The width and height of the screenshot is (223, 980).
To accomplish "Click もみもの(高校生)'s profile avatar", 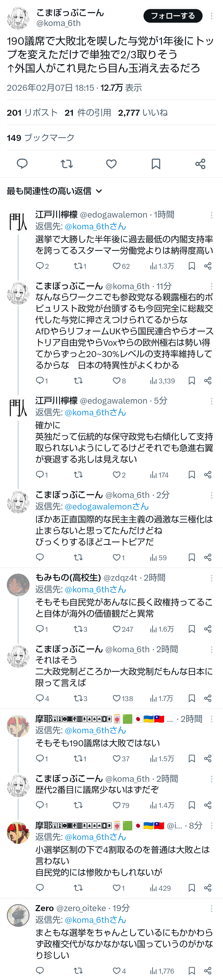I will coord(18,585).
